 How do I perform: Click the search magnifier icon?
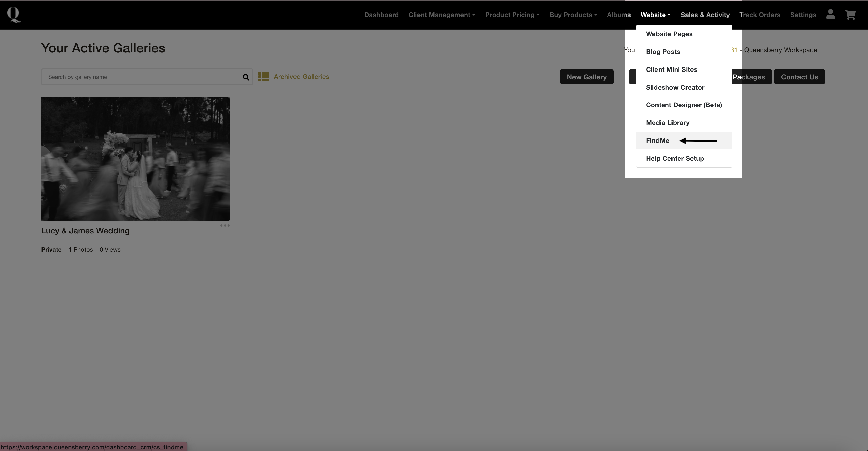pos(246,77)
